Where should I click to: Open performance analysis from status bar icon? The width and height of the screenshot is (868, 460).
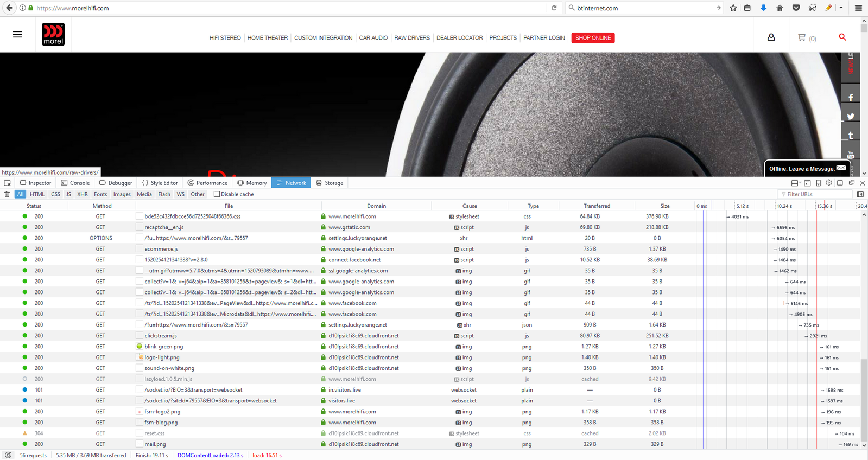point(8,455)
